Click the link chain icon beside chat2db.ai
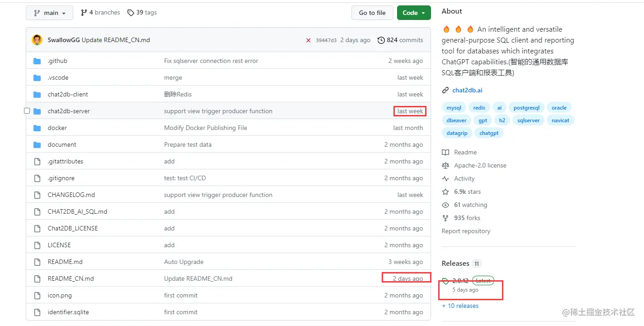 tap(445, 90)
